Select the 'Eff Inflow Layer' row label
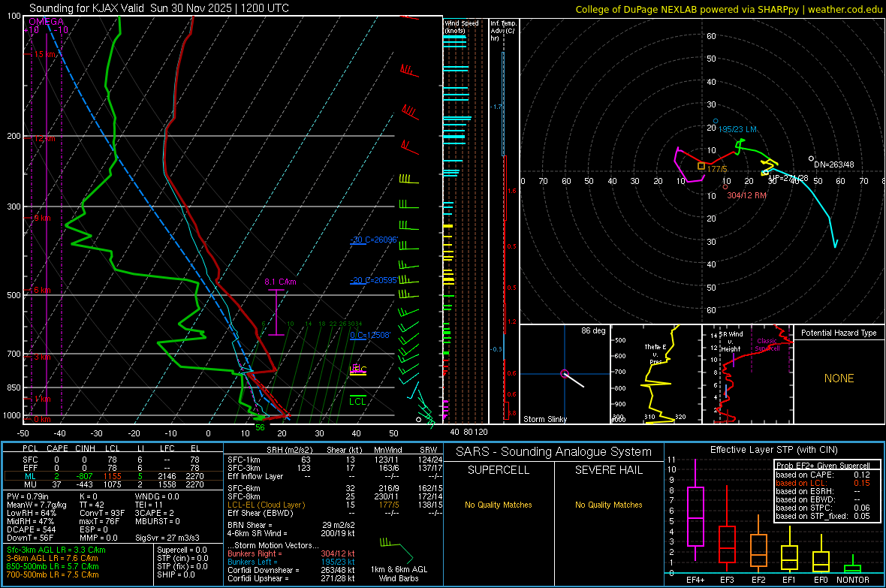This screenshot has width=886, height=588. [255, 476]
